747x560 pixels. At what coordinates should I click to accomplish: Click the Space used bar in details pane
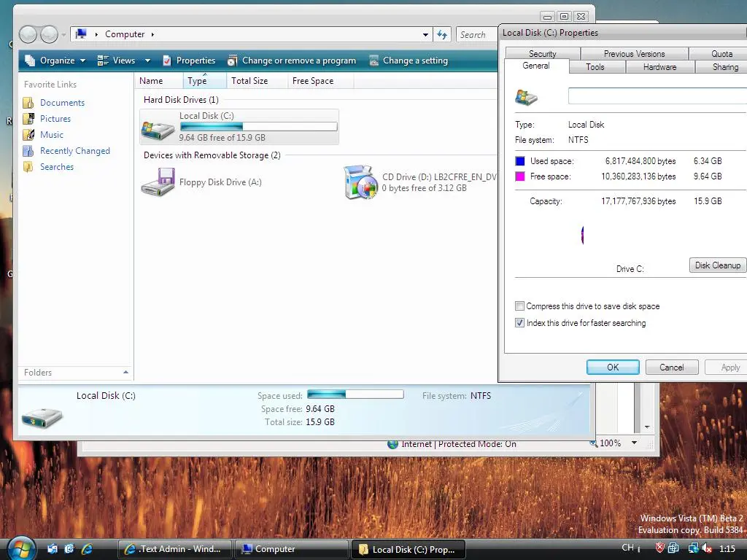pos(355,394)
